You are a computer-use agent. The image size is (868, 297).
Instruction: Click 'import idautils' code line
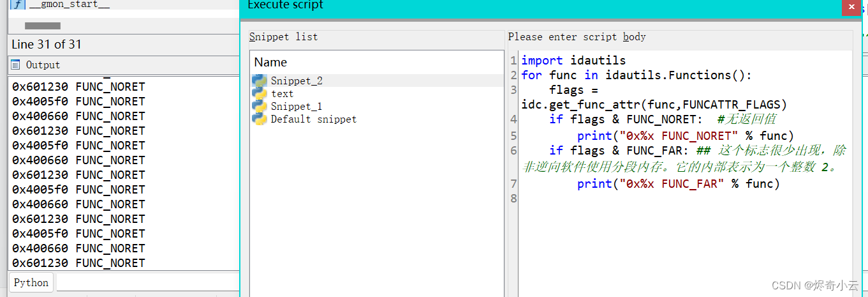click(x=573, y=61)
